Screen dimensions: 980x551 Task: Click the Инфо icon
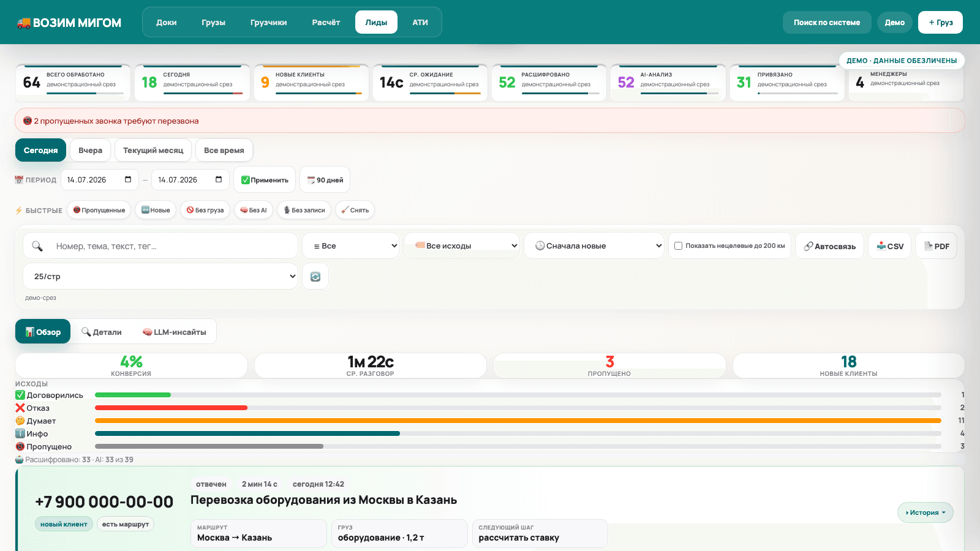[20, 433]
